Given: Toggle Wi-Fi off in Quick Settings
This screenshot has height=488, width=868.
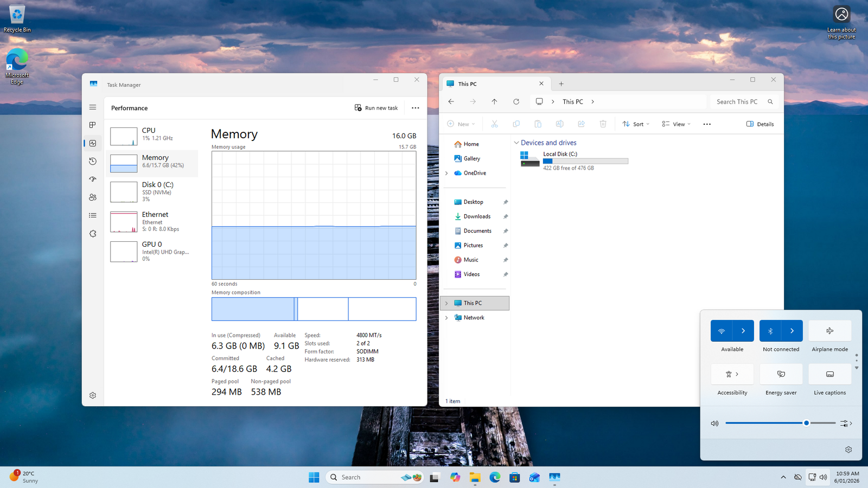Looking at the screenshot, I should [x=722, y=331].
